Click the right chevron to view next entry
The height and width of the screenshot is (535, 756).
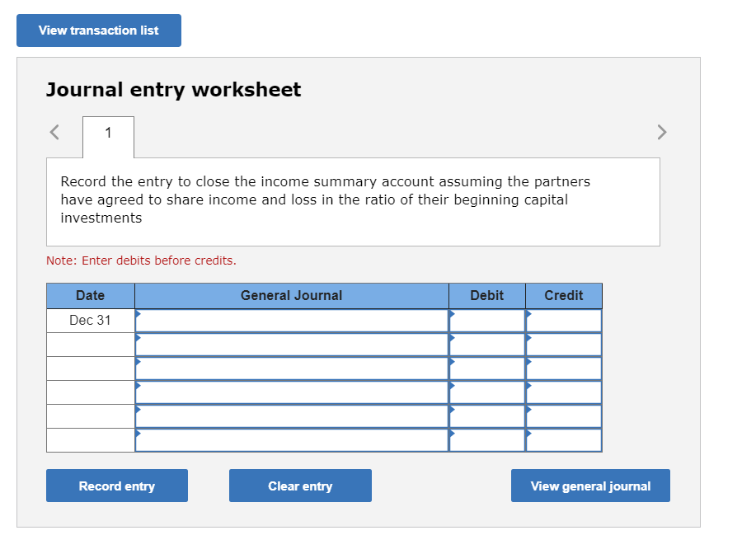(661, 132)
